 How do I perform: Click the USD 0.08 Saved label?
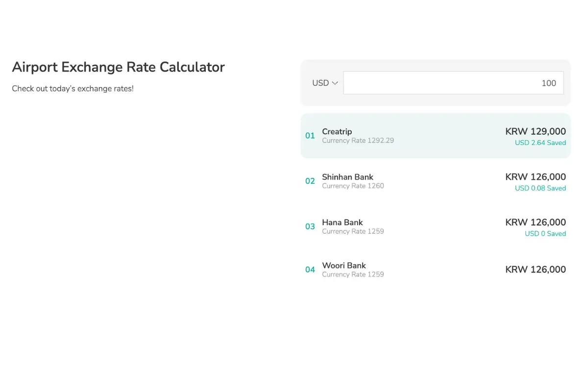pos(540,188)
